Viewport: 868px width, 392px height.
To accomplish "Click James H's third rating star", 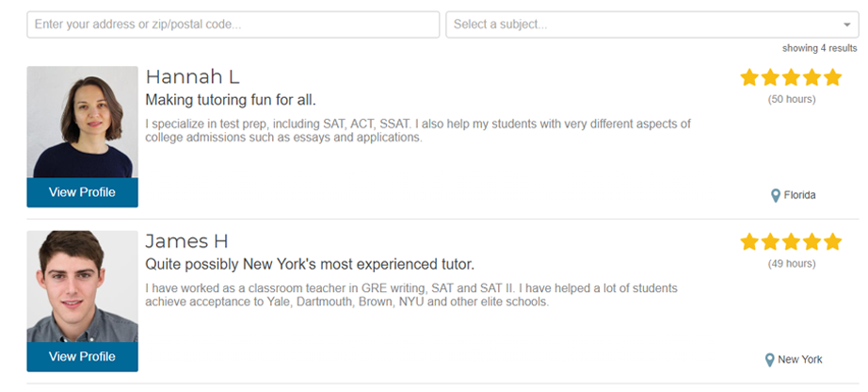I will pyautogui.click(x=791, y=242).
